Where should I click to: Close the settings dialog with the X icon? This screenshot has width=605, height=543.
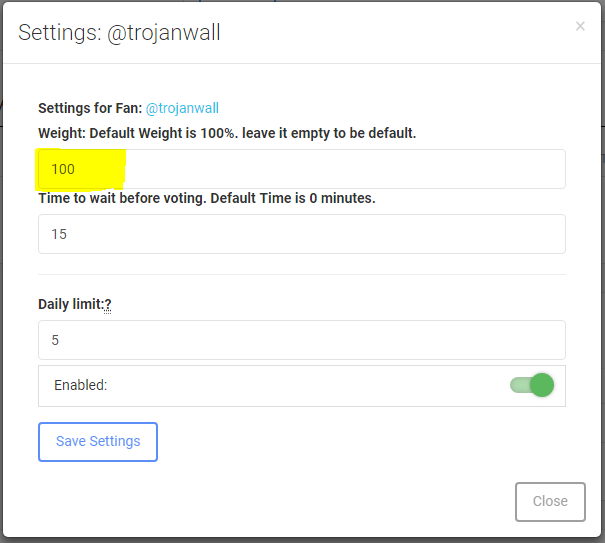(580, 26)
